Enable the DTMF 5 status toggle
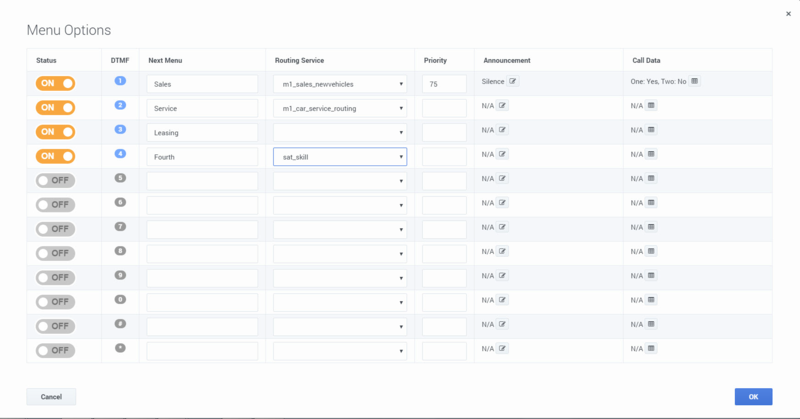The width and height of the screenshot is (800, 419). click(55, 180)
